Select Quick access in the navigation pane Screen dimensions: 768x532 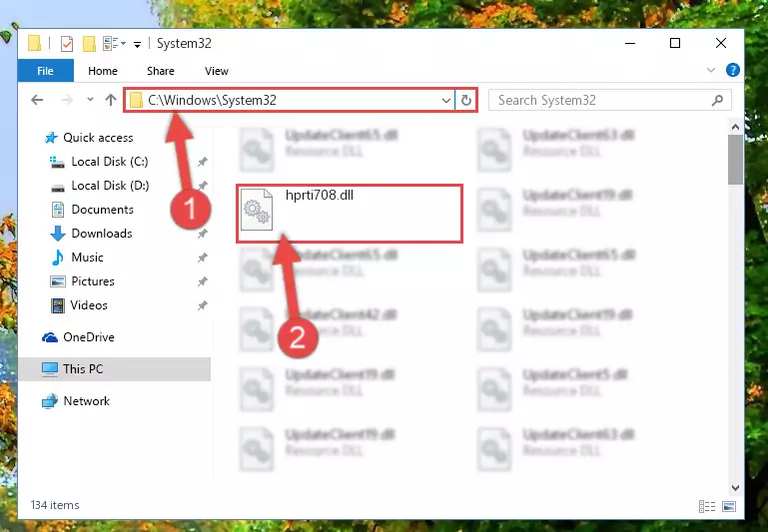(x=98, y=138)
